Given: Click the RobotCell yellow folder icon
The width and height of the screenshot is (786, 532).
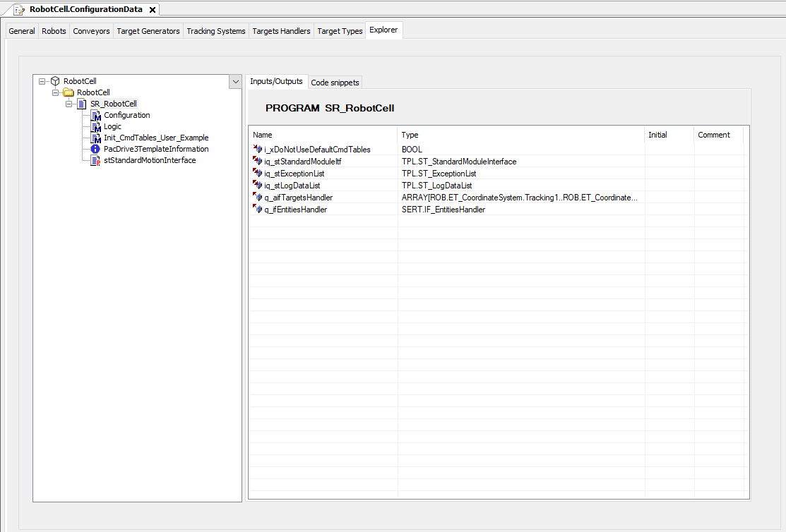Looking at the screenshot, I should 69,93.
